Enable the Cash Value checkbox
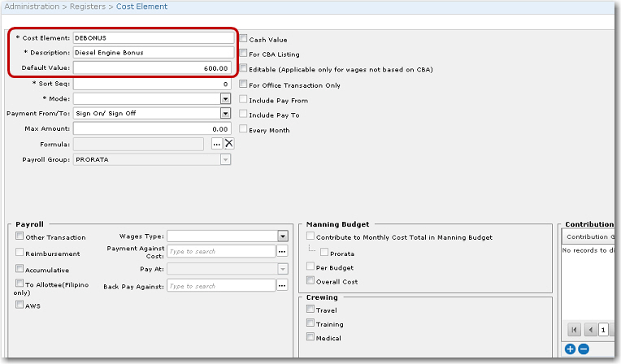 coord(243,39)
